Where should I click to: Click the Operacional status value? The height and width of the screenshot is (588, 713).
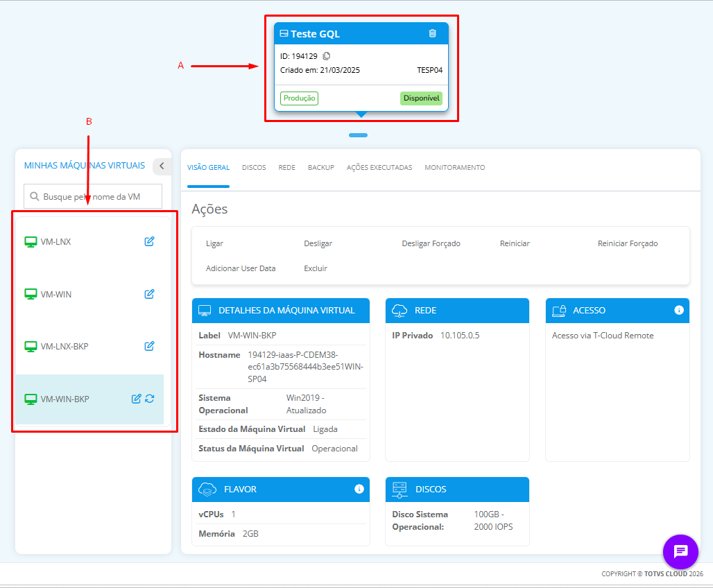click(335, 449)
